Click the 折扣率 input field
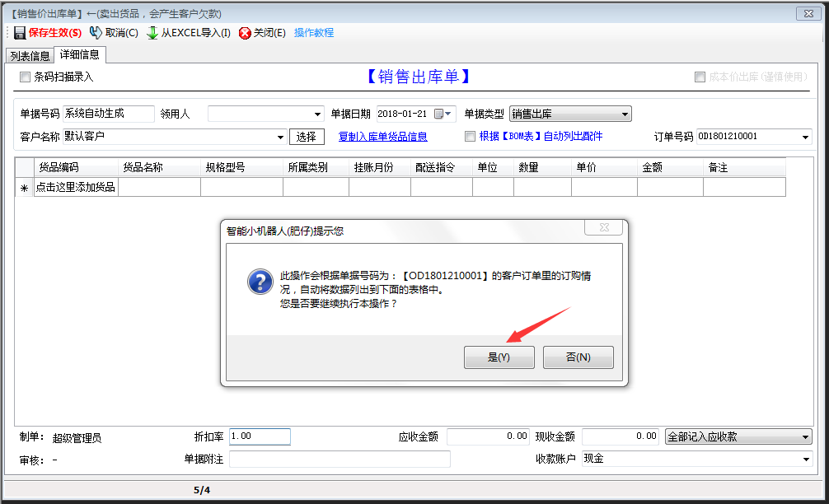This screenshot has height=504, width=829. pos(260,436)
